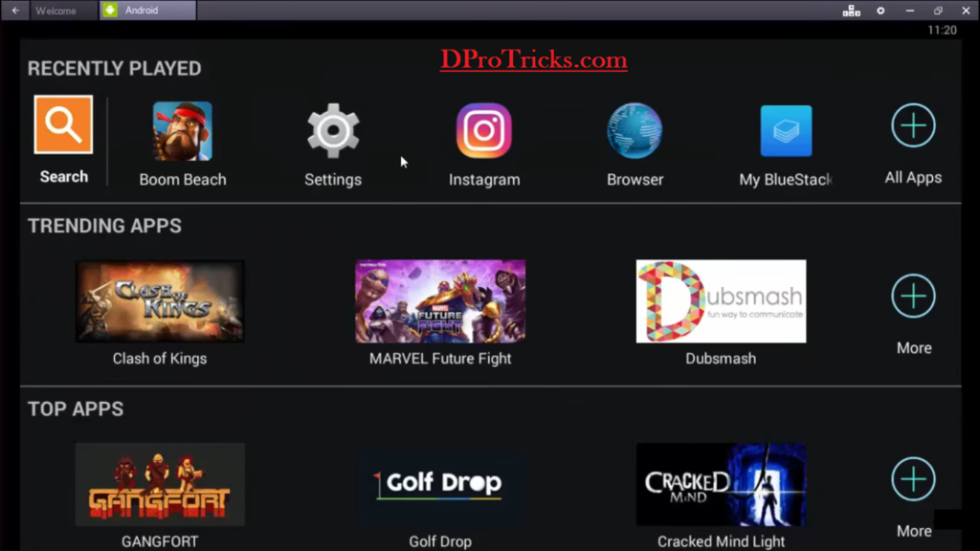Screen dimensions: 980x551
Task: Click the Golf Drop caption
Action: tap(440, 541)
